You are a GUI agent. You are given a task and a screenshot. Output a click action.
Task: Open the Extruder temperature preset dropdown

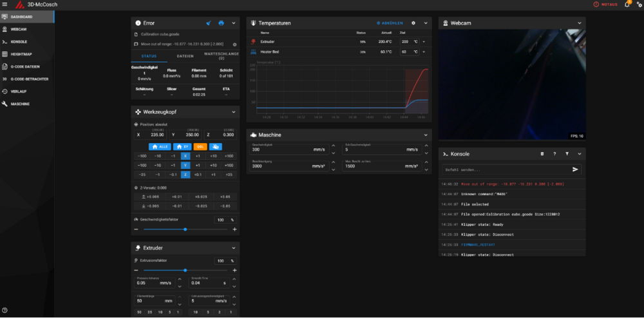(424, 41)
